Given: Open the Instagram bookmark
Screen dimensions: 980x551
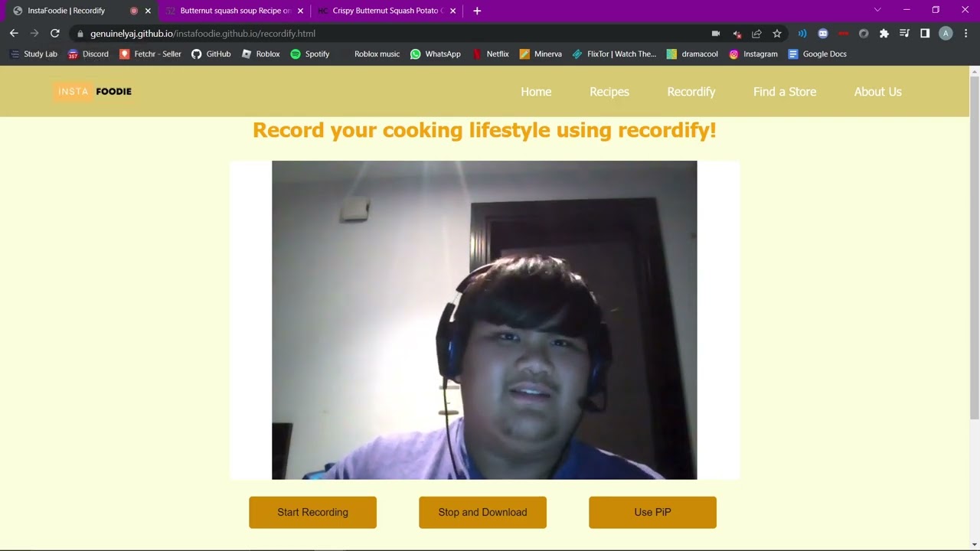Looking at the screenshot, I should click(753, 54).
